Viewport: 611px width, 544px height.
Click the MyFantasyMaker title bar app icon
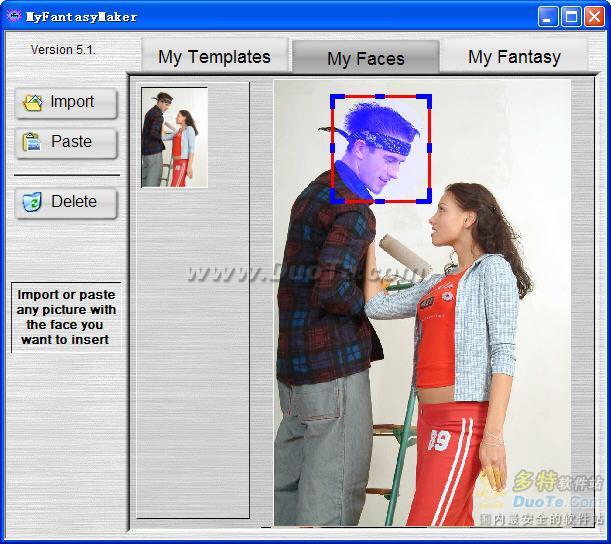(x=14, y=16)
